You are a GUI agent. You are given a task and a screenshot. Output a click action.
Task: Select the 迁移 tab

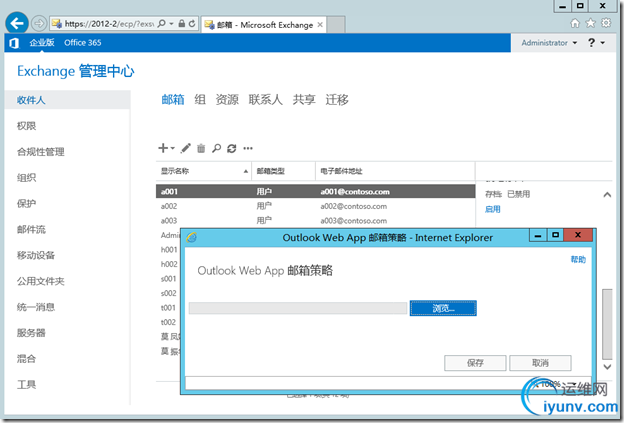click(x=337, y=99)
